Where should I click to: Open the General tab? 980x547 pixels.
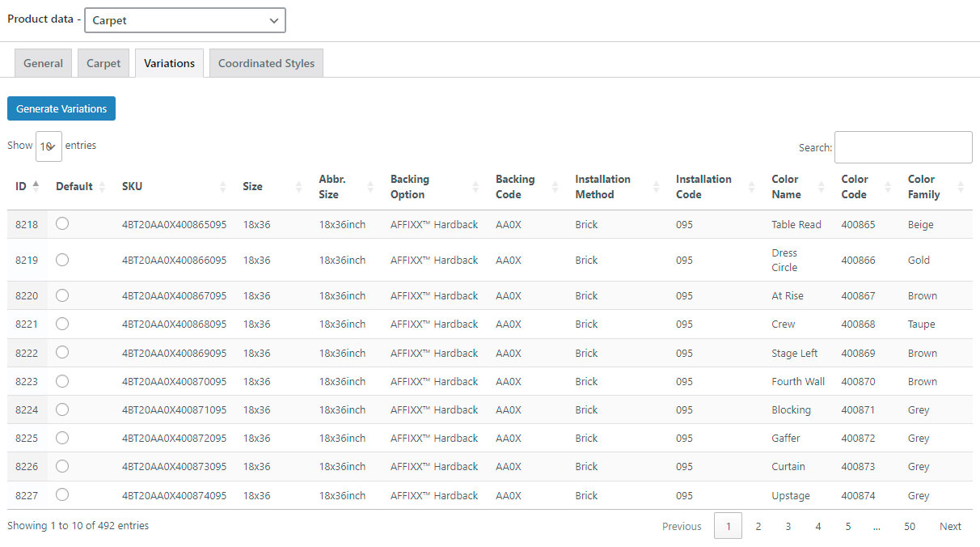coord(43,63)
